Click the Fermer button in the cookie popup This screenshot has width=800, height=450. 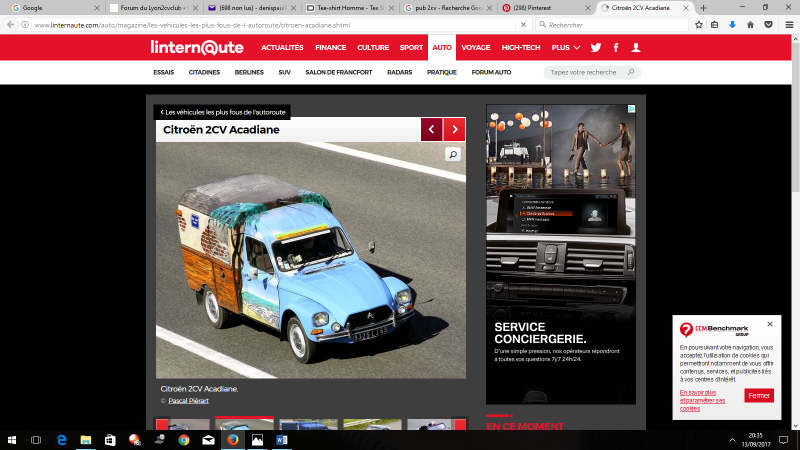tap(759, 395)
